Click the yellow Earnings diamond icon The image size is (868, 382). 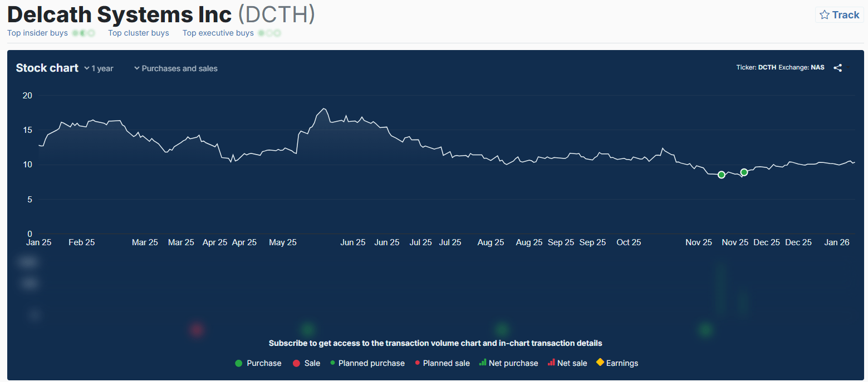[600, 363]
